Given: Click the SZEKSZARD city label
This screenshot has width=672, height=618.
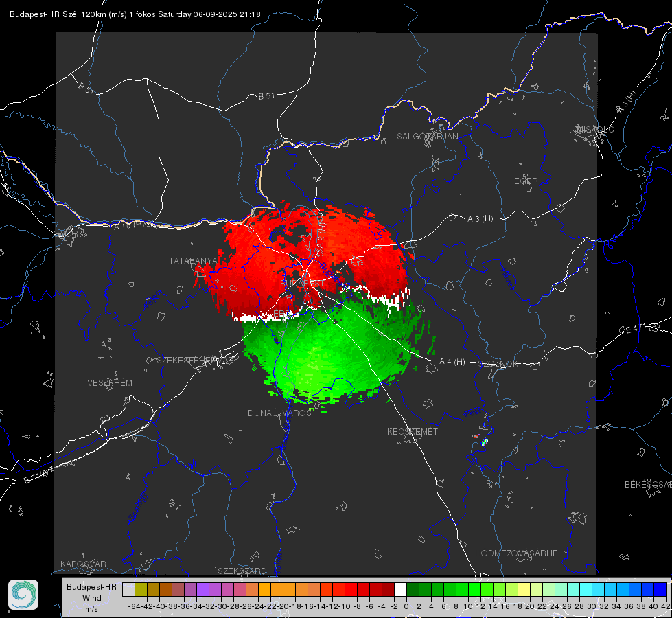Looking at the screenshot, I should 242,571.
